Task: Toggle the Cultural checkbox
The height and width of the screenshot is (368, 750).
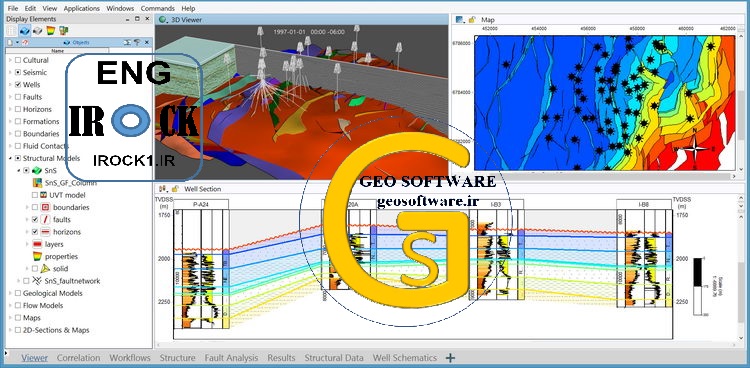Action: pyautogui.click(x=18, y=60)
